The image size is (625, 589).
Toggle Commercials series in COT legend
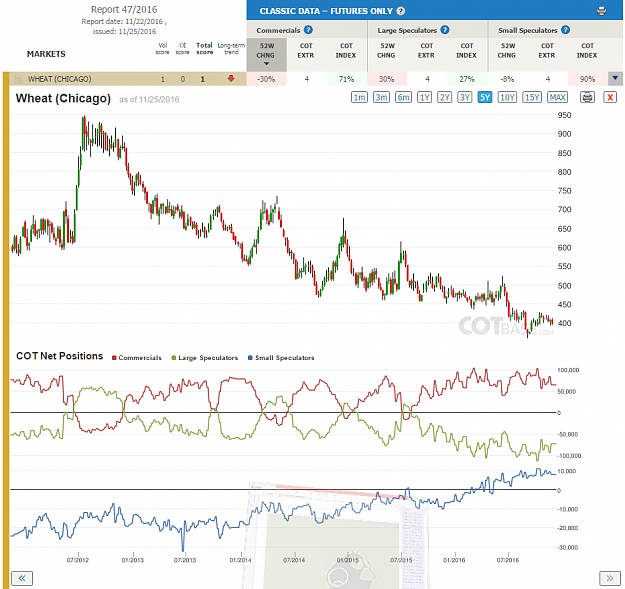(137, 358)
